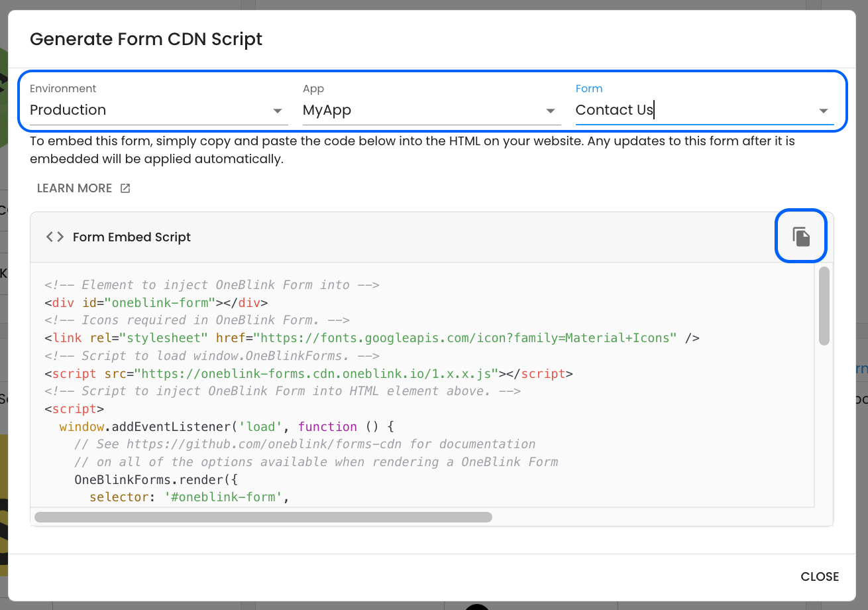This screenshot has width=868, height=610.
Task: Click the selector: '#oneblink-form' code line
Action: click(x=190, y=497)
